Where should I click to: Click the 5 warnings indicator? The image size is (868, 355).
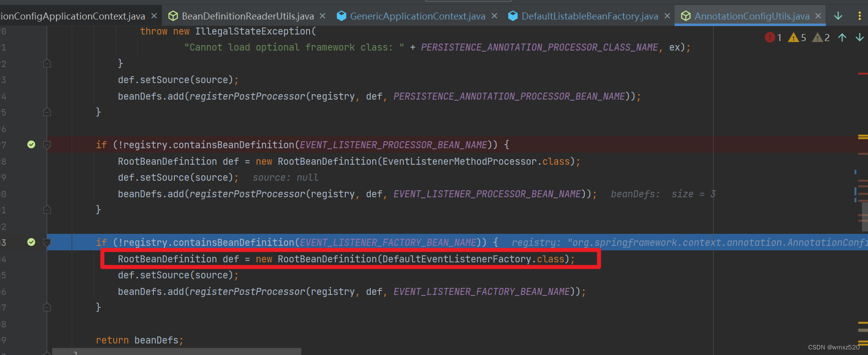pyautogui.click(x=797, y=38)
